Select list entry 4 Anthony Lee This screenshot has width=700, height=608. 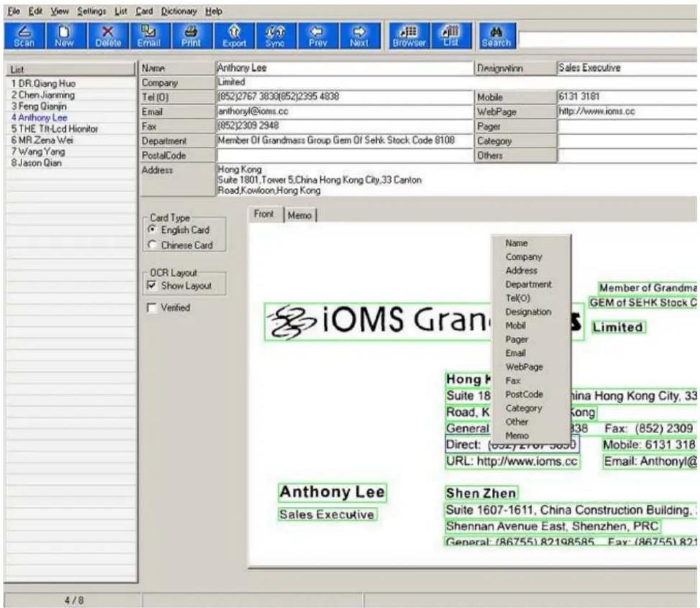(70, 117)
